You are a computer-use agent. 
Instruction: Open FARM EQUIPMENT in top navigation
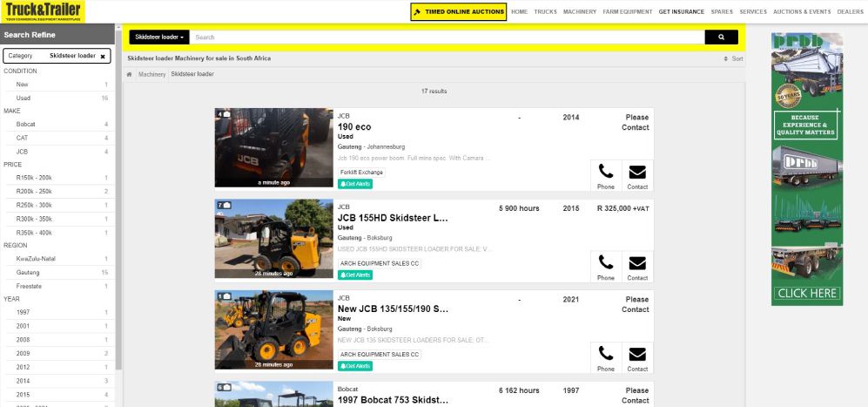pos(628,11)
